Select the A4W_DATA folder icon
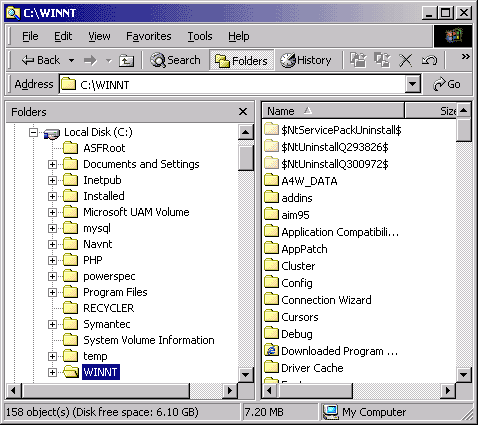478x425 pixels. [271, 180]
